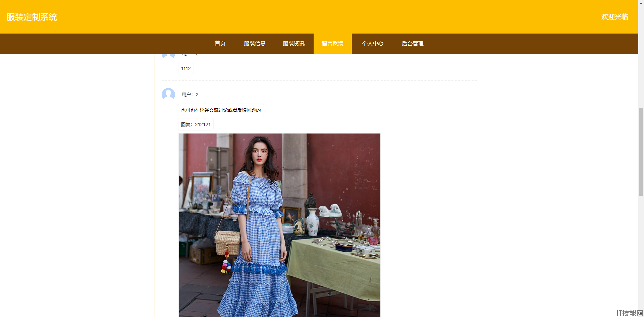
Task: Click the user avatar beside 用户：2
Action: [x=168, y=95]
